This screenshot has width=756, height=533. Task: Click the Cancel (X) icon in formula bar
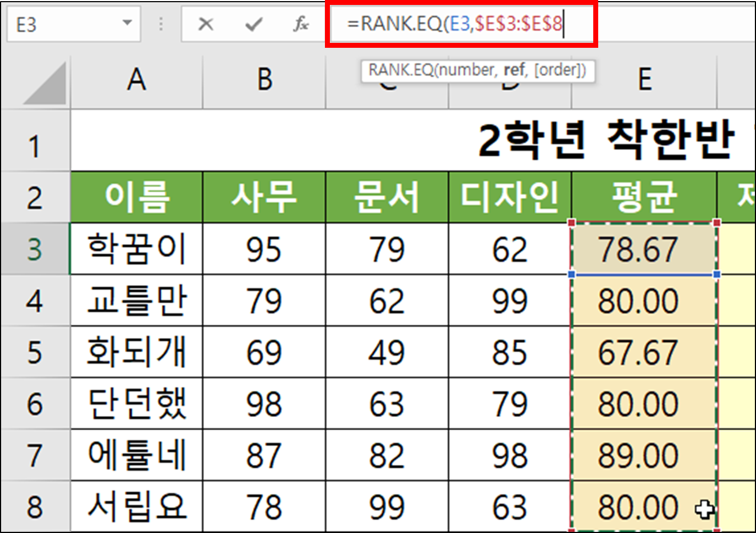pos(206,24)
